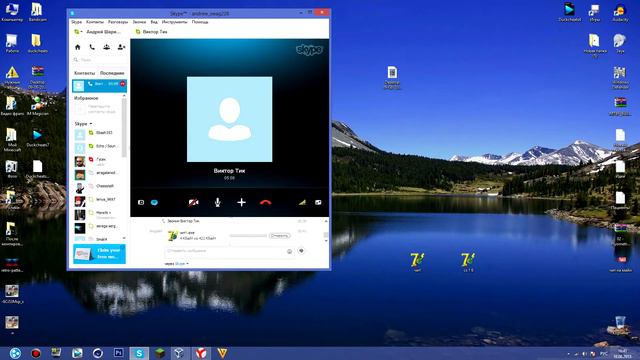Select the contact with bearded avatar

coord(98,160)
